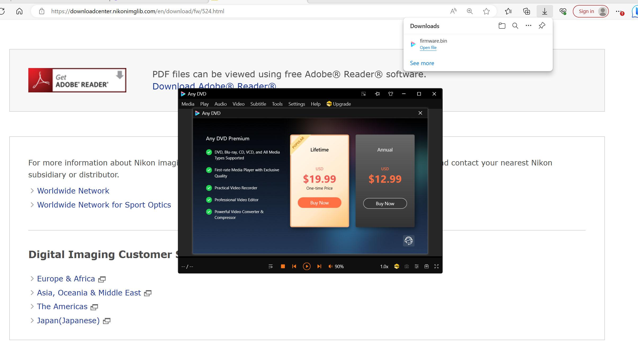Screen dimensions: 638x364
Task: Open Japan(Japanese) support link
Action: point(68,321)
